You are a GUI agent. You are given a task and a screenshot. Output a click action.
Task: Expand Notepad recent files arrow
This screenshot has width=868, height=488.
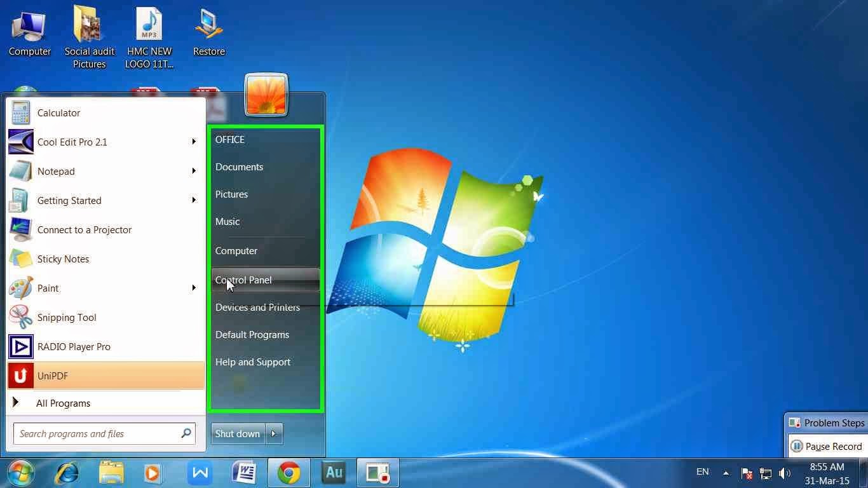[x=194, y=171]
